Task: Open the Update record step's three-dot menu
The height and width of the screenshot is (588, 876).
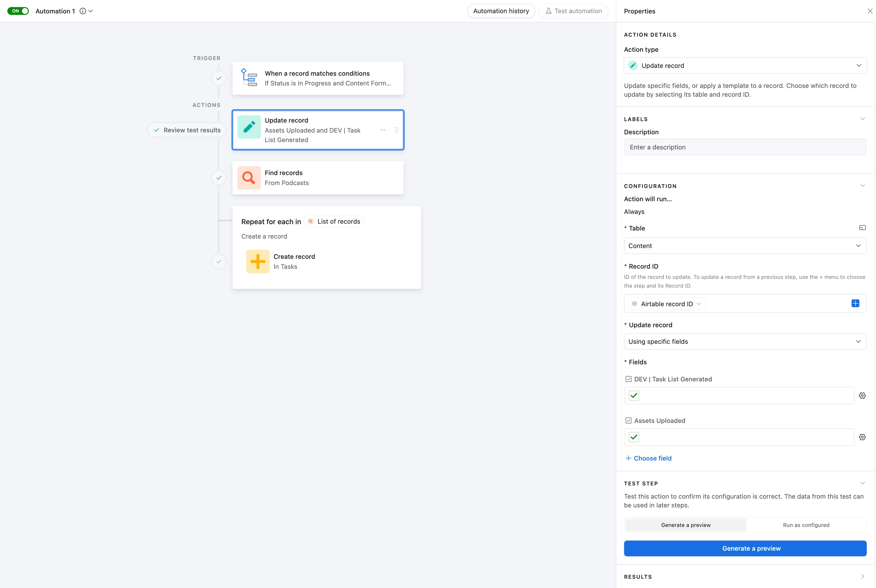Action: (382, 130)
